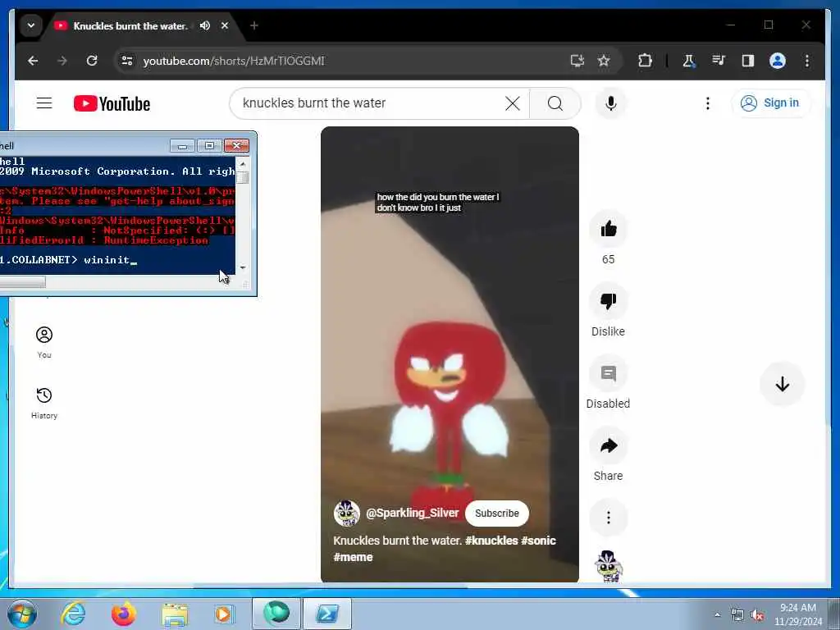Image resolution: width=840 pixels, height=630 pixels.
Task: Toggle the Chrome side panel
Action: pyautogui.click(x=748, y=61)
